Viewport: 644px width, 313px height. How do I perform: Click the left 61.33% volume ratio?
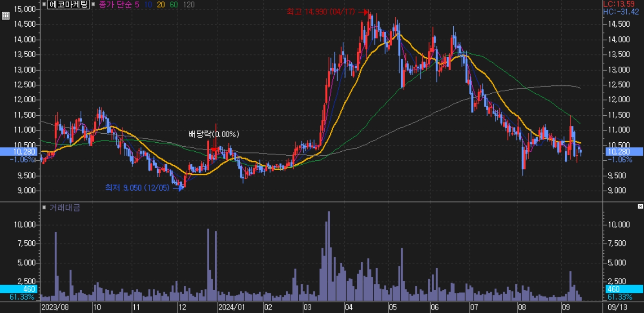pyautogui.click(x=22, y=297)
